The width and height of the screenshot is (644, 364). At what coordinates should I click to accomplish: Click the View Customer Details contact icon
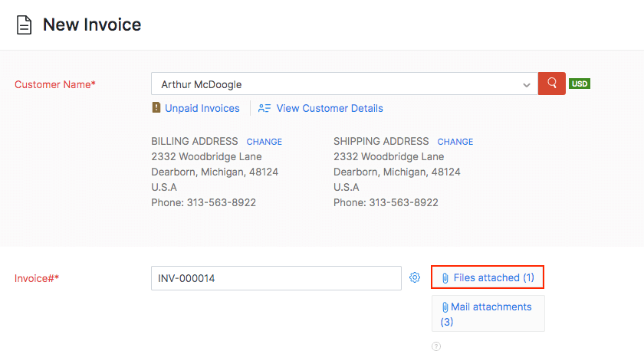click(x=264, y=108)
